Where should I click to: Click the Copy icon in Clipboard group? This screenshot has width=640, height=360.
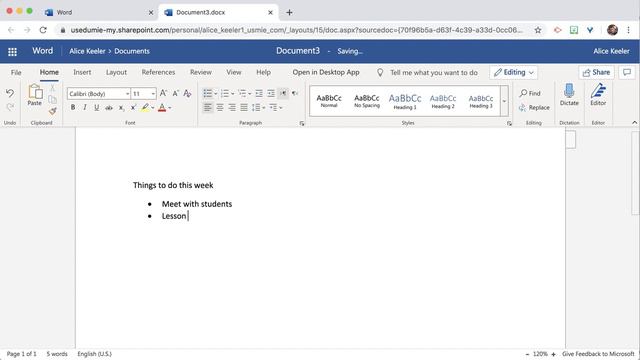click(53, 99)
